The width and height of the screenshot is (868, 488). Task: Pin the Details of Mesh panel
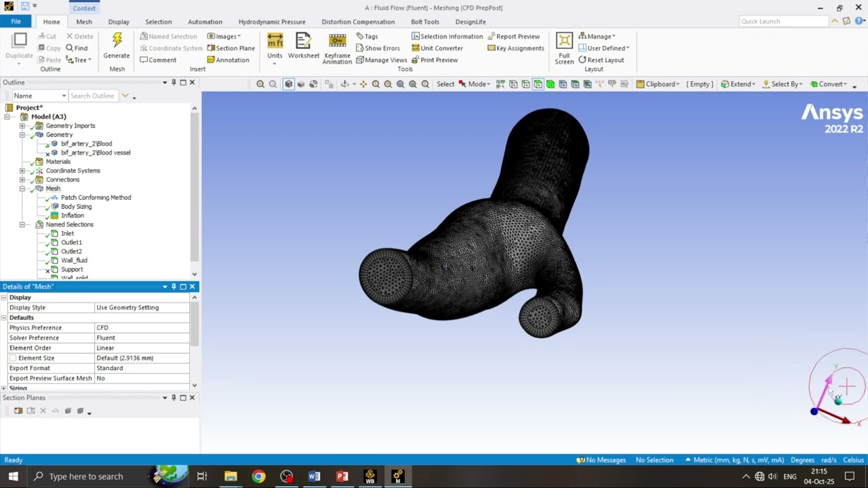[x=174, y=287]
